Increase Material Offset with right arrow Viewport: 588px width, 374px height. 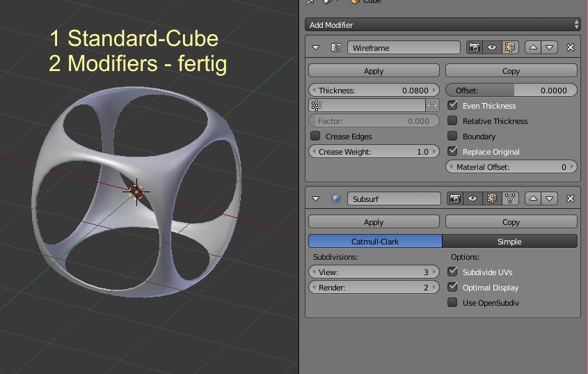click(x=572, y=166)
